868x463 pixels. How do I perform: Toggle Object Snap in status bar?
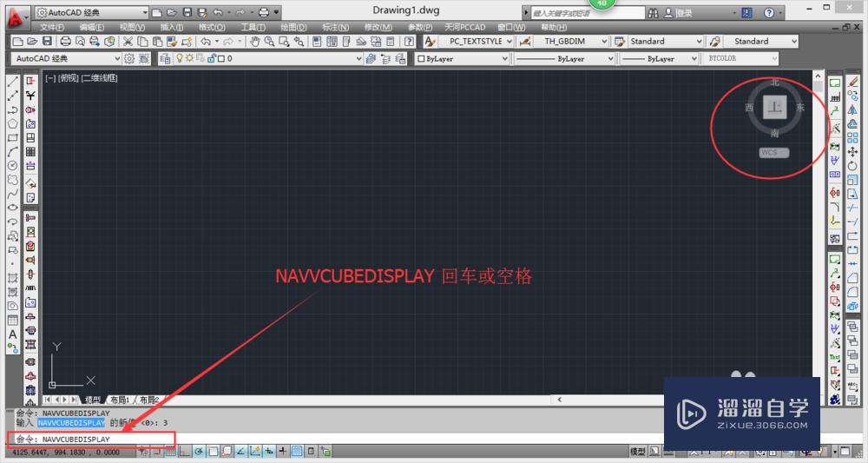[x=213, y=452]
